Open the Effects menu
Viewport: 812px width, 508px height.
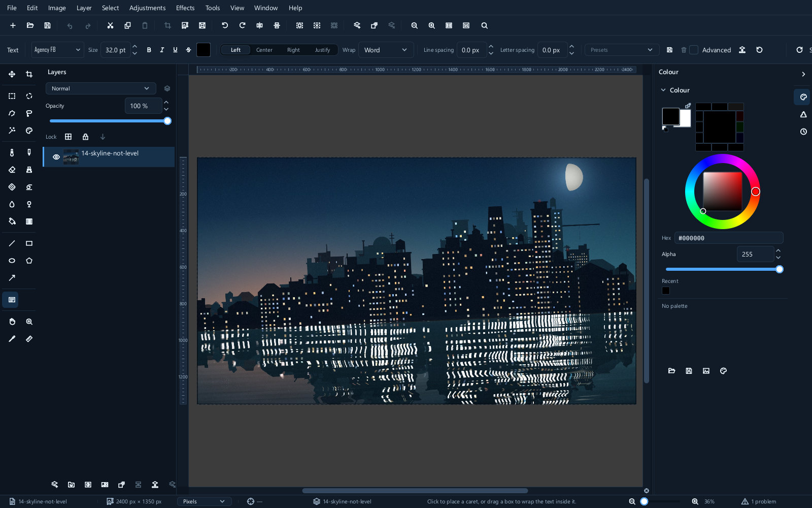(x=185, y=8)
